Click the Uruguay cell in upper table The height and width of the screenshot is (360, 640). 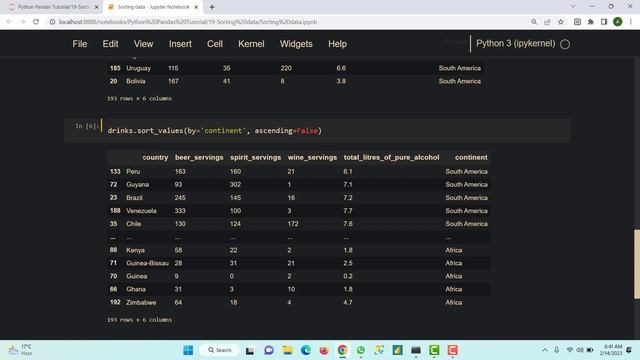[138, 68]
